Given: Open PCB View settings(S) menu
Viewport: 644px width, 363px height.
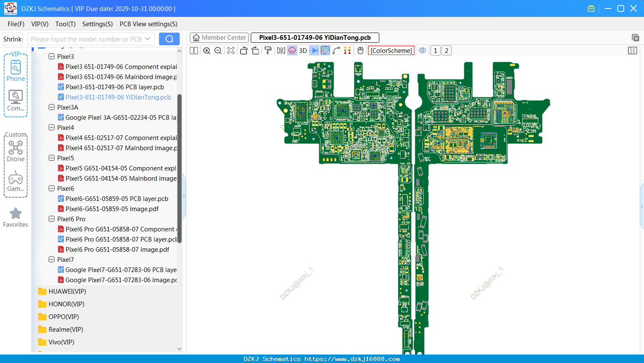Looking at the screenshot, I should [148, 24].
